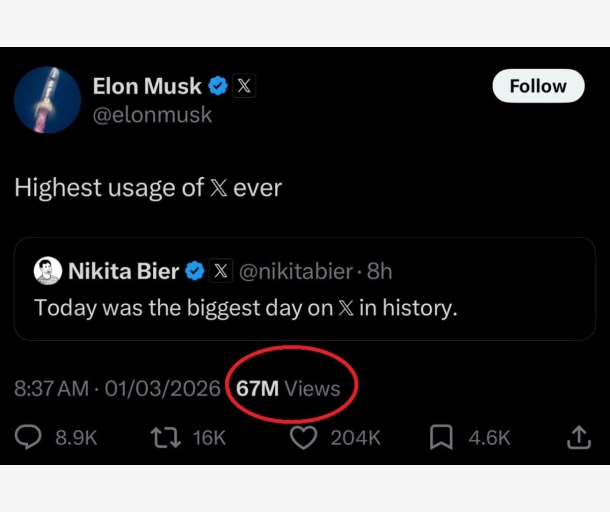Click Elon Musk's blue verified badge
Viewport: 610px width, 512px height.
(219, 86)
